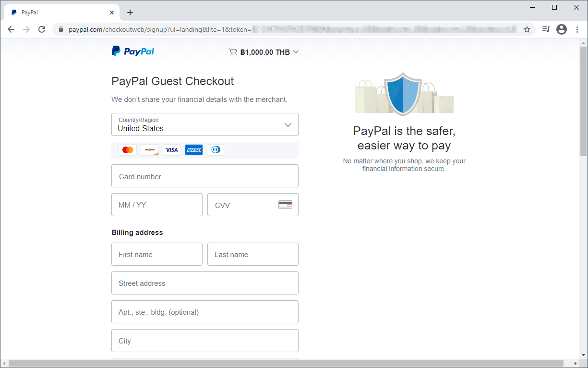
Task: Focus the Last name field
Action: click(253, 254)
